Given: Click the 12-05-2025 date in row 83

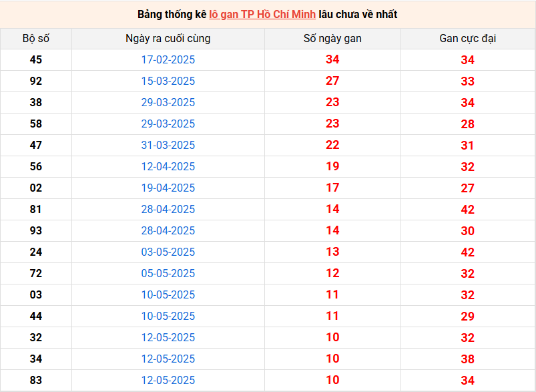Looking at the screenshot, I should [168, 381].
